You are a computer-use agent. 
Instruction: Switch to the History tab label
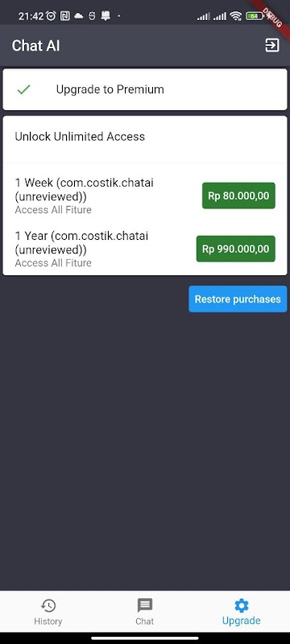[48, 621]
